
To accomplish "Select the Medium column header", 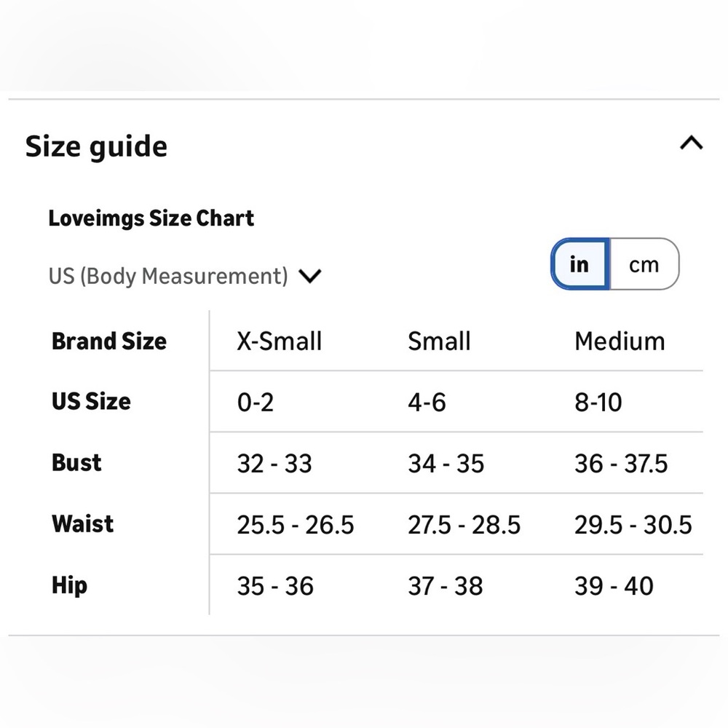I will (620, 341).
